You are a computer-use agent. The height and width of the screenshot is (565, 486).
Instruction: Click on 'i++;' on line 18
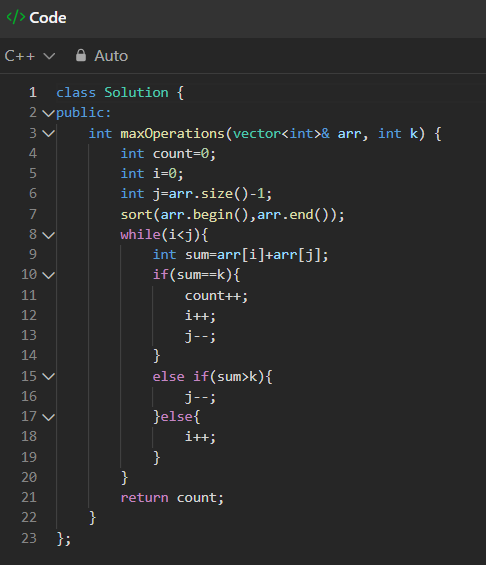(200, 437)
